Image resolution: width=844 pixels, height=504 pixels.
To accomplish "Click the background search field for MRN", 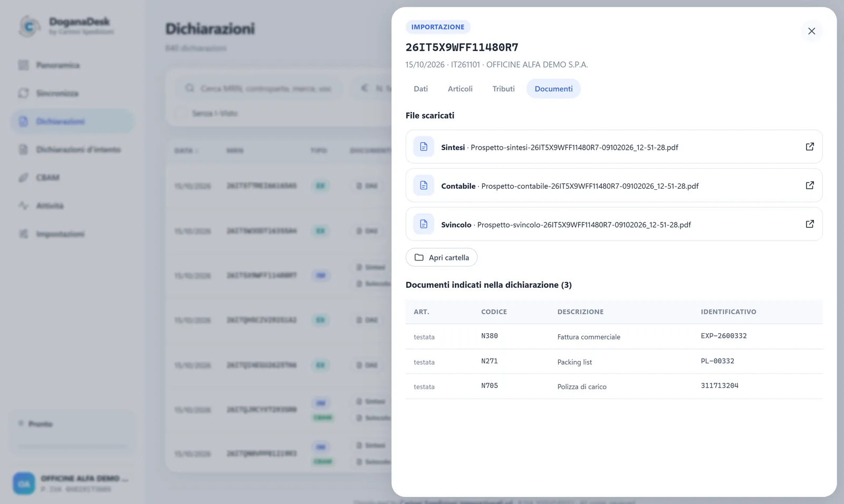I will tap(258, 88).
